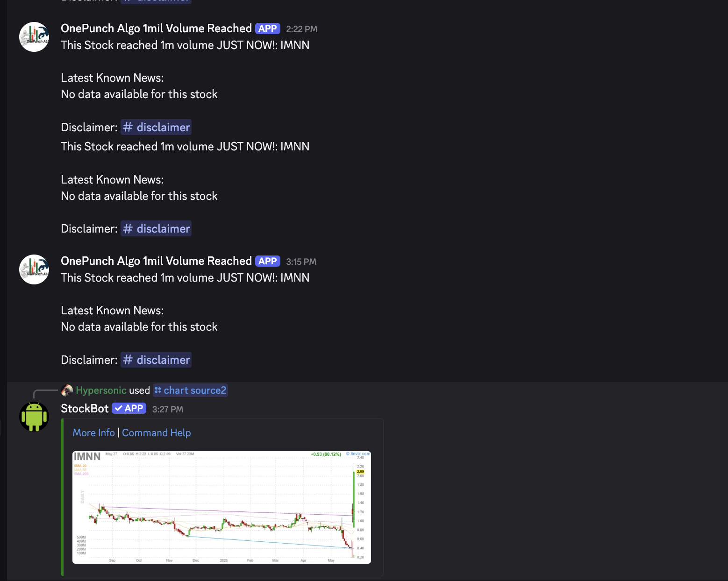
Task: Click the OnePunch Algo username at 3:15 PM
Action: pyautogui.click(x=156, y=261)
